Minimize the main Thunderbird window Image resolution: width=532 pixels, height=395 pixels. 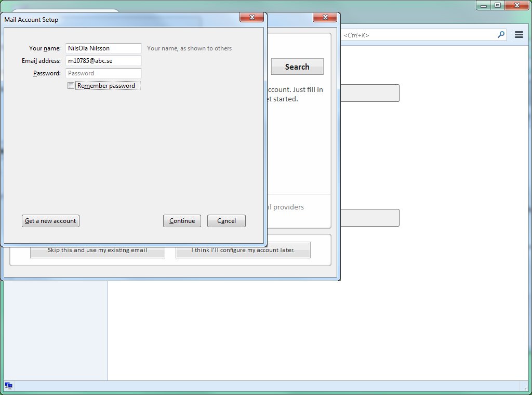click(484, 5)
